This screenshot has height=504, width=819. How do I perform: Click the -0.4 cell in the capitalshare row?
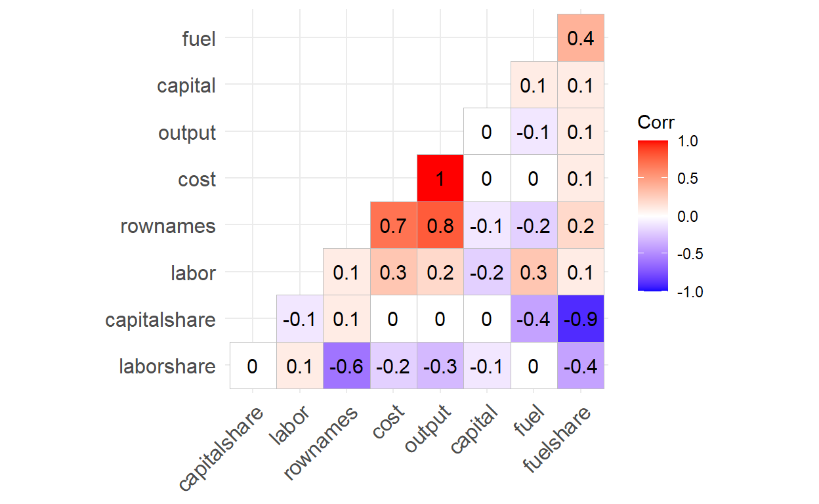534,320
